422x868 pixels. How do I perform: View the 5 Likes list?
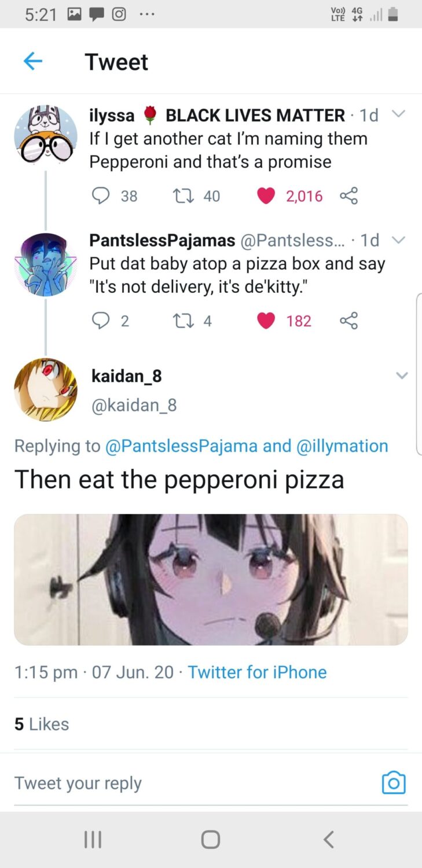(x=42, y=724)
